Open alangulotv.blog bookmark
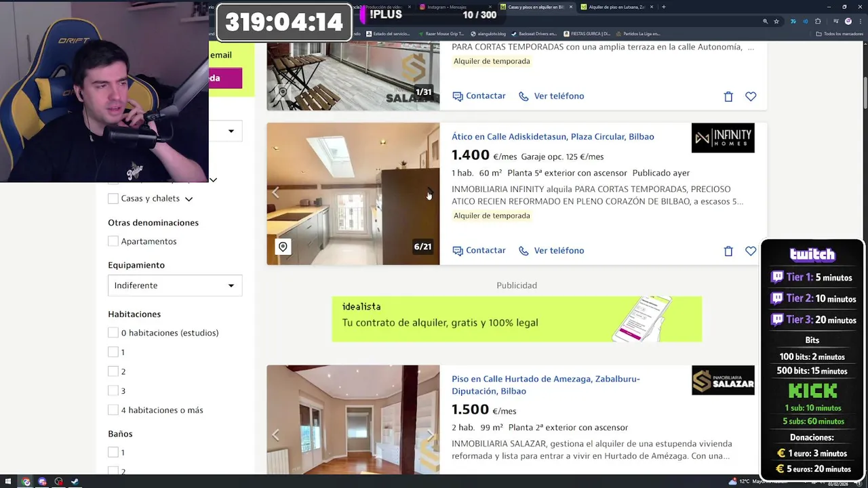The height and width of the screenshot is (488, 868). pos(488,33)
